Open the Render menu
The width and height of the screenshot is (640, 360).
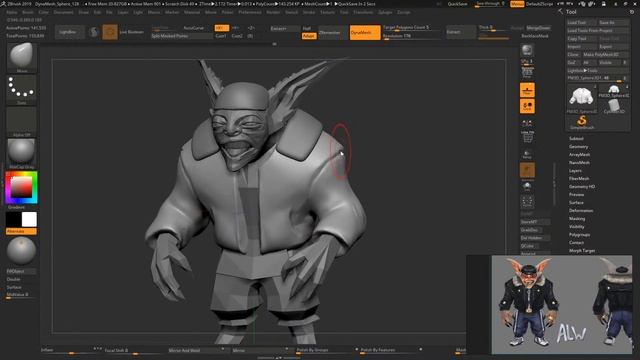pyautogui.click(x=273, y=12)
